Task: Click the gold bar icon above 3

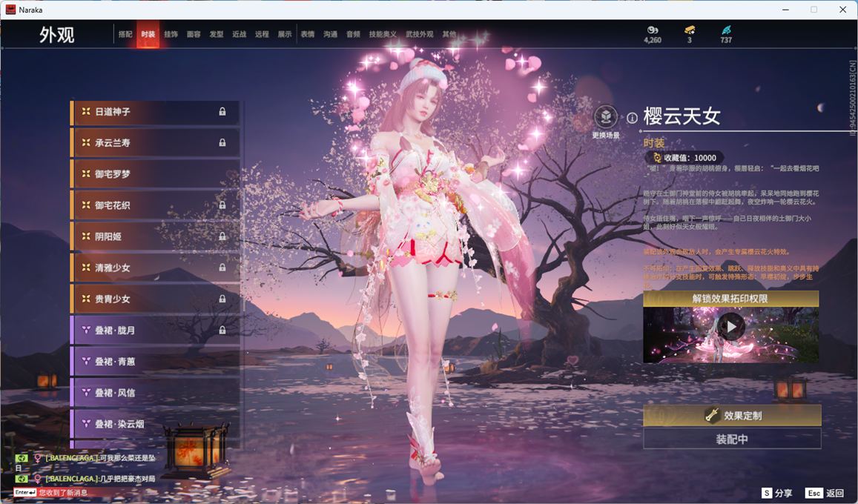Action: point(690,30)
